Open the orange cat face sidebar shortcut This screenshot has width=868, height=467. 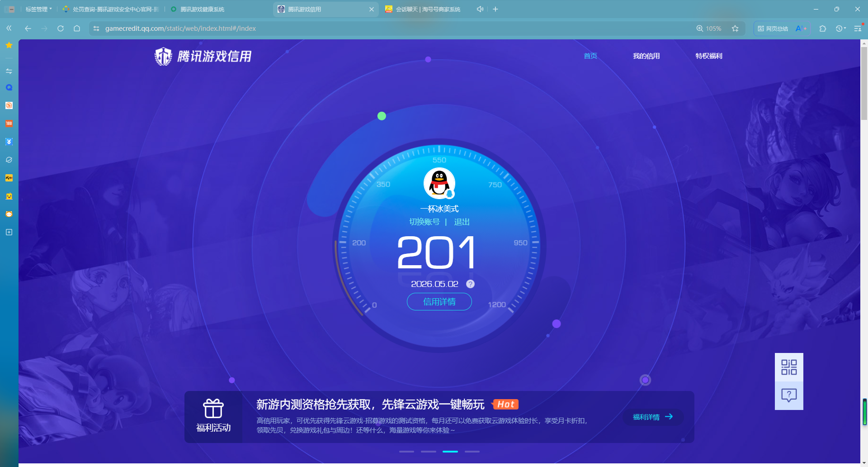click(9, 214)
